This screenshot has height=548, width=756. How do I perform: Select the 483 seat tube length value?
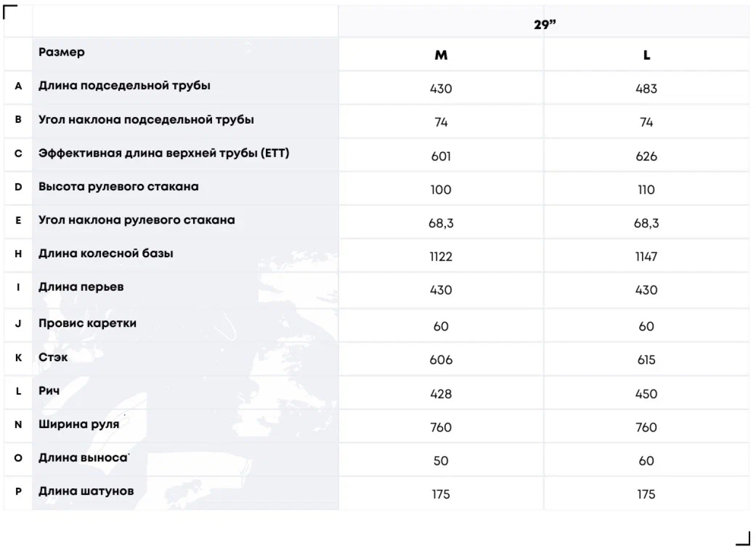coord(647,89)
